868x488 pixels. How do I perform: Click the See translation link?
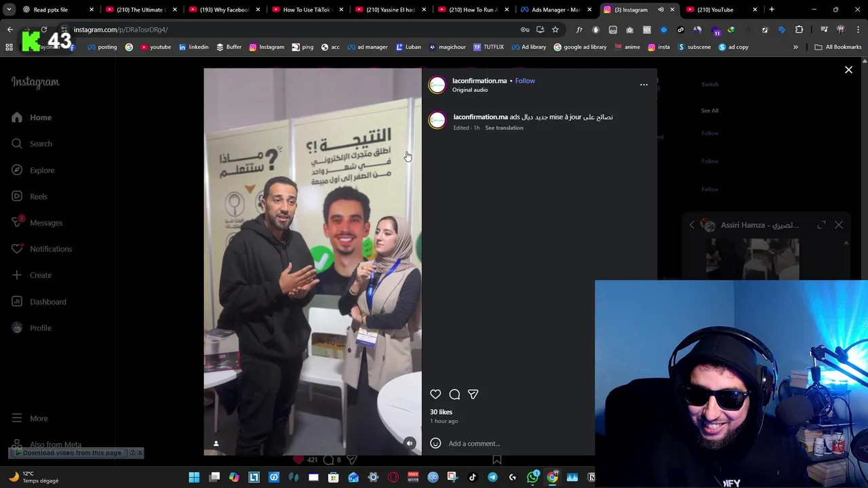[504, 127]
